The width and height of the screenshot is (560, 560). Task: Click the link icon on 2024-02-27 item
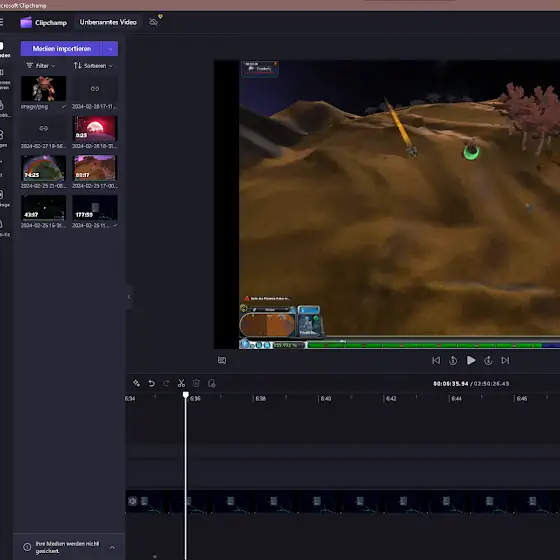point(44,128)
